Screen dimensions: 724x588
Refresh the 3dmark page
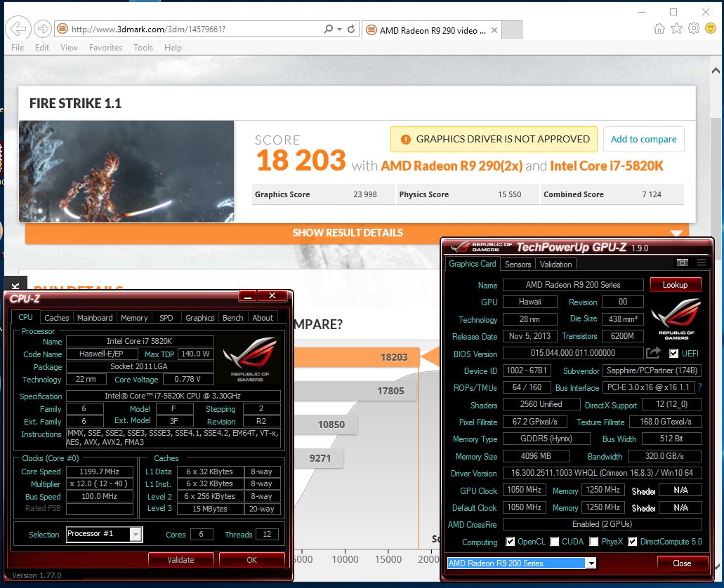click(x=351, y=29)
